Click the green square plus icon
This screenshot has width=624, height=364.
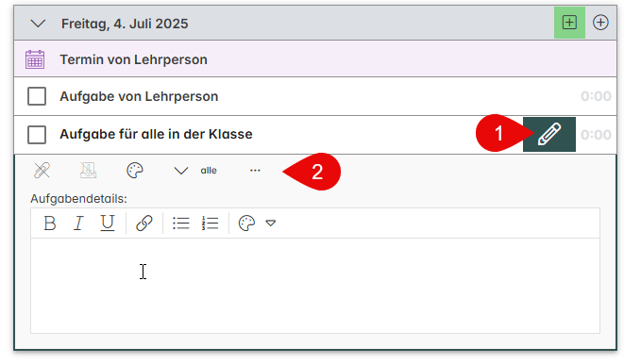click(569, 23)
